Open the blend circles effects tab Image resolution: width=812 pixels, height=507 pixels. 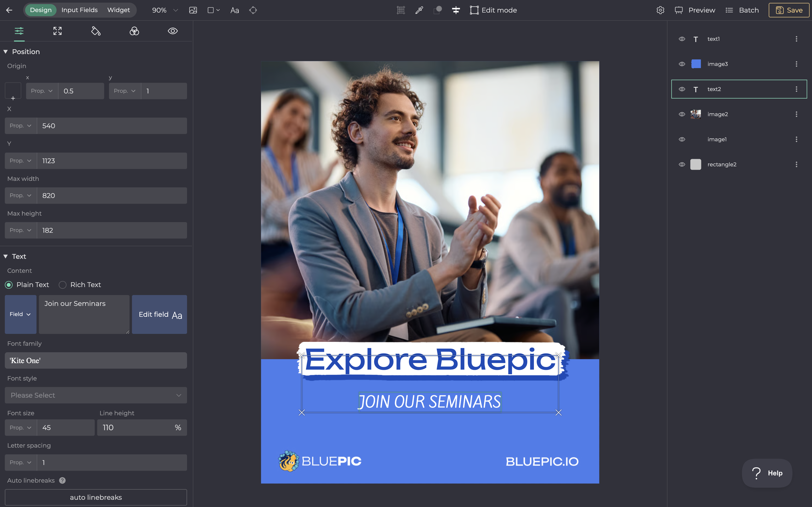point(134,31)
